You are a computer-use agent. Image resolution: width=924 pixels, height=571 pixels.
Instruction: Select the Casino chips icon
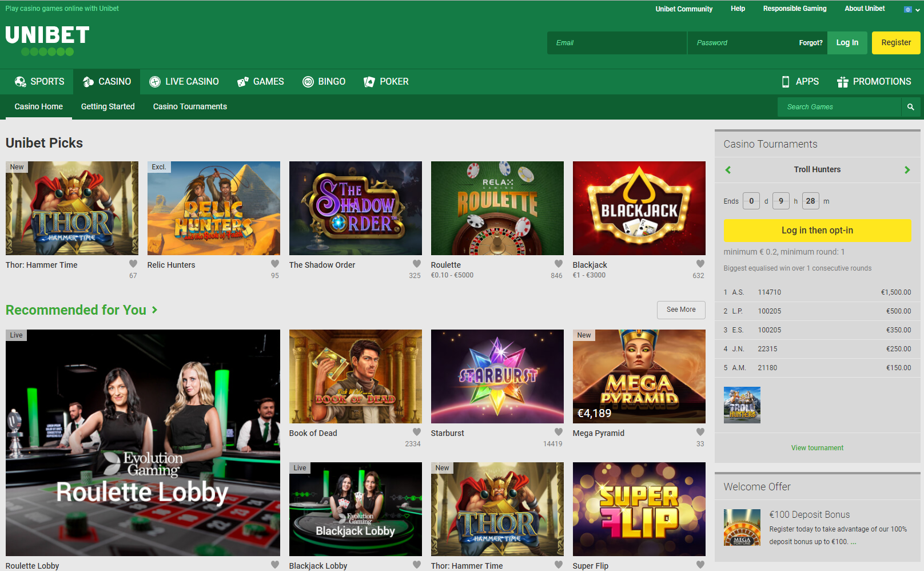(x=88, y=82)
